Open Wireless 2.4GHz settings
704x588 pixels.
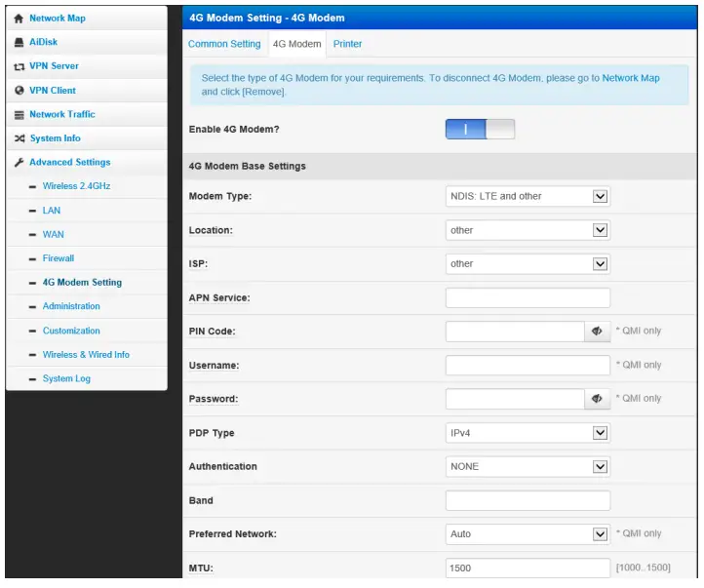[76, 186]
